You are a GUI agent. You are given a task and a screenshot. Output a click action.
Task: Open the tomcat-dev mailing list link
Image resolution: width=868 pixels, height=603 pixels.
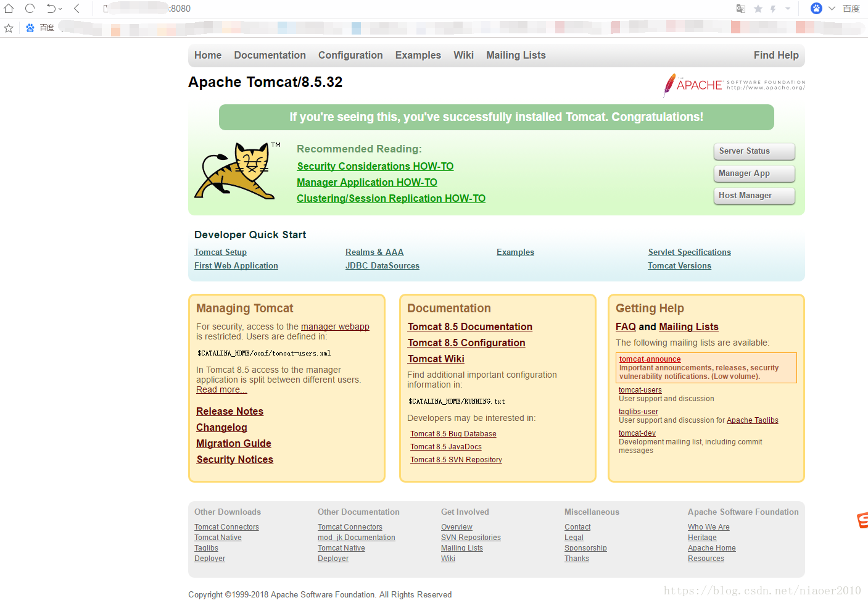pos(637,433)
